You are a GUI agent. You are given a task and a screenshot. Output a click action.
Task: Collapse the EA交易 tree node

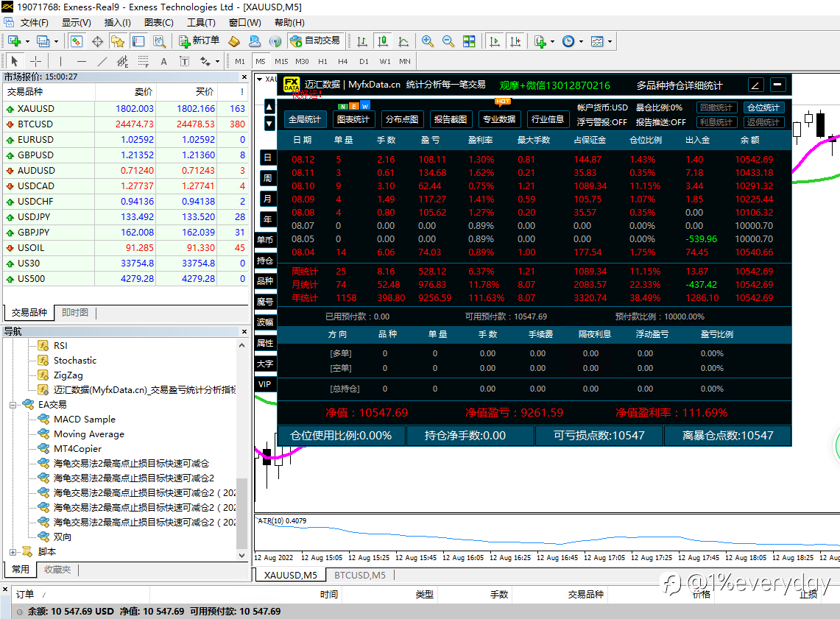(x=13, y=405)
